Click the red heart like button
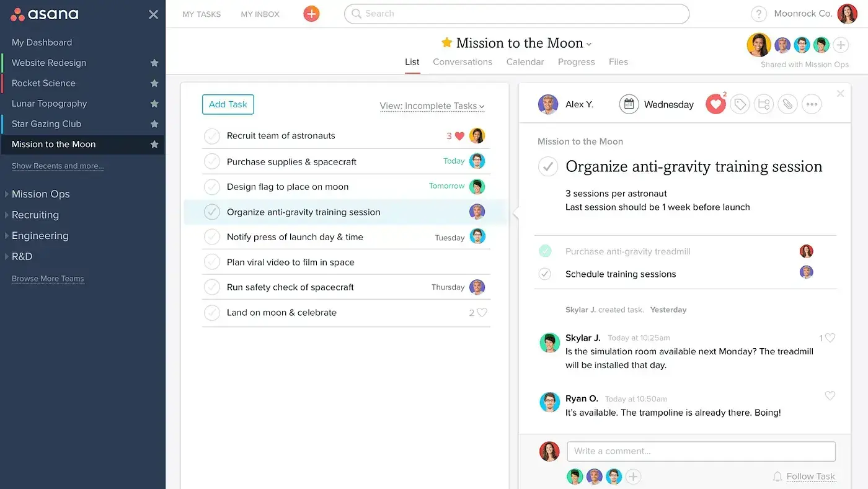 (715, 104)
